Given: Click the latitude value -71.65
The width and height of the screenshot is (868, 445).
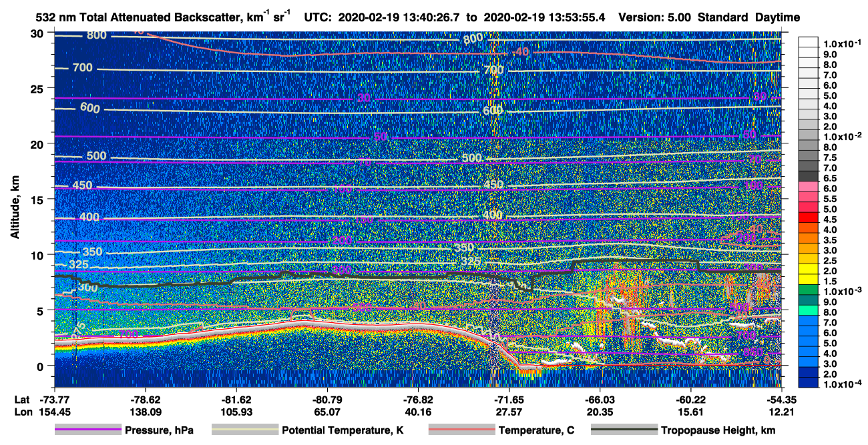Looking at the screenshot, I should tap(509, 399).
